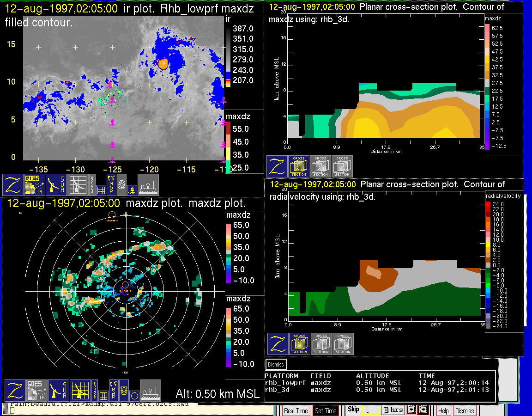Switch to Real Time mode

pyautogui.click(x=296, y=411)
